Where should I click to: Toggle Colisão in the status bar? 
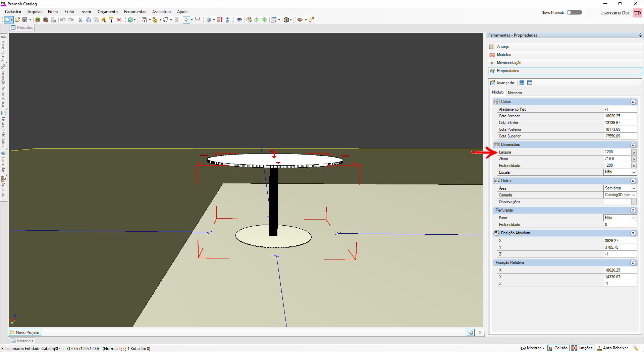tap(558, 348)
